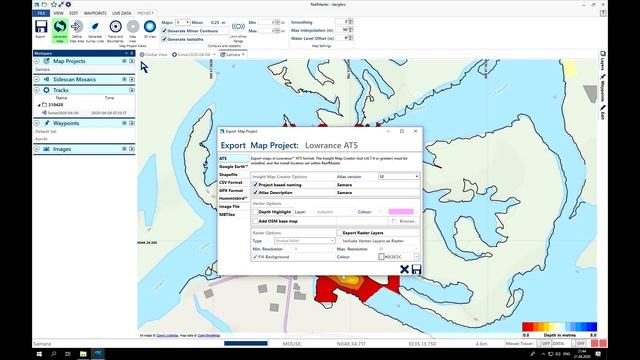
Task: Switch to the EDIT ribbon tab
Action: click(73, 13)
